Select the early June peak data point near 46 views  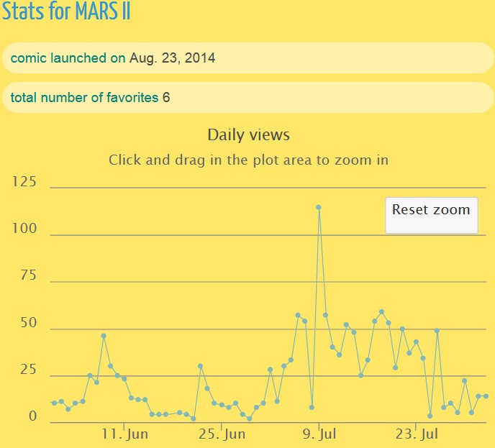[x=104, y=336]
